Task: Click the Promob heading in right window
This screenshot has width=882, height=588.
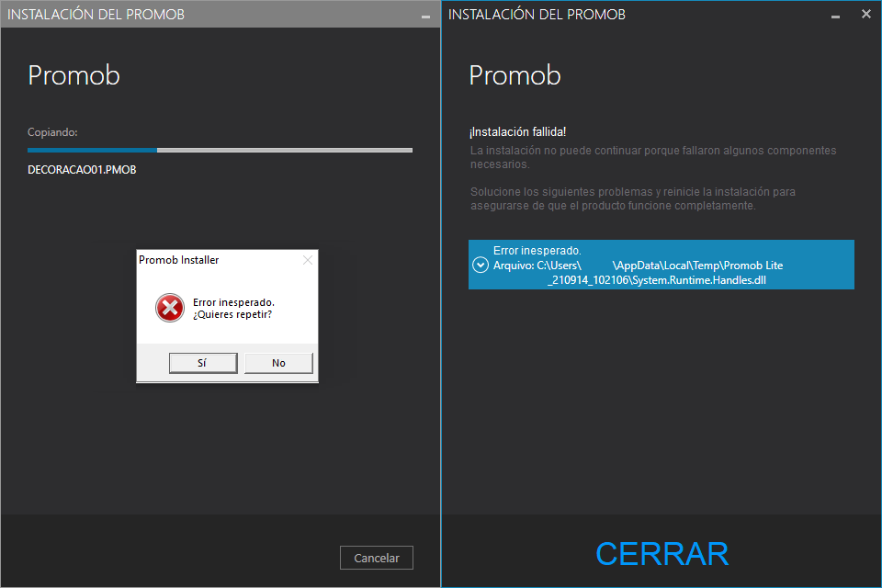Action: (x=515, y=75)
